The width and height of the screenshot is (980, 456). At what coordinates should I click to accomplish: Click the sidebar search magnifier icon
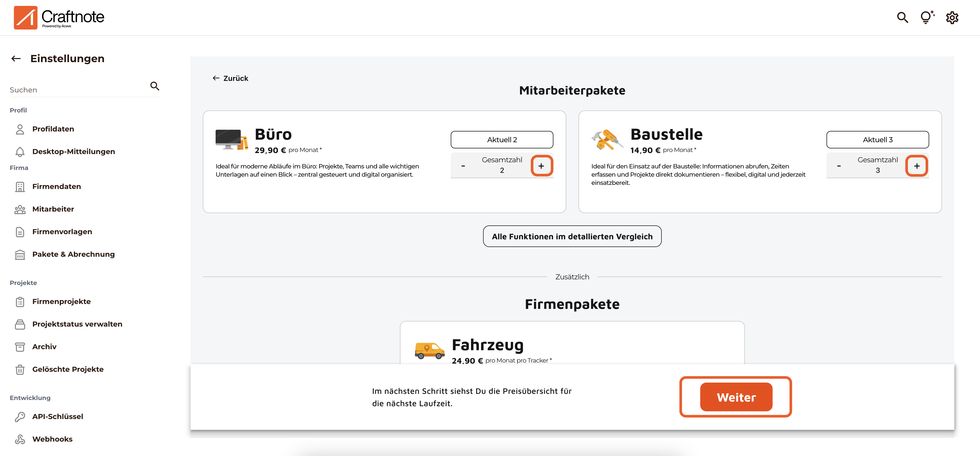pos(155,86)
